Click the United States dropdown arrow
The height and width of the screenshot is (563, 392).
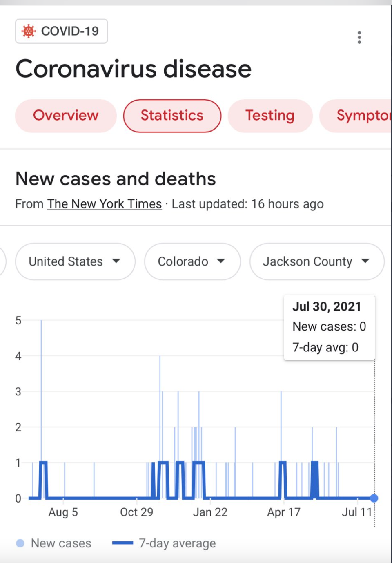(116, 261)
